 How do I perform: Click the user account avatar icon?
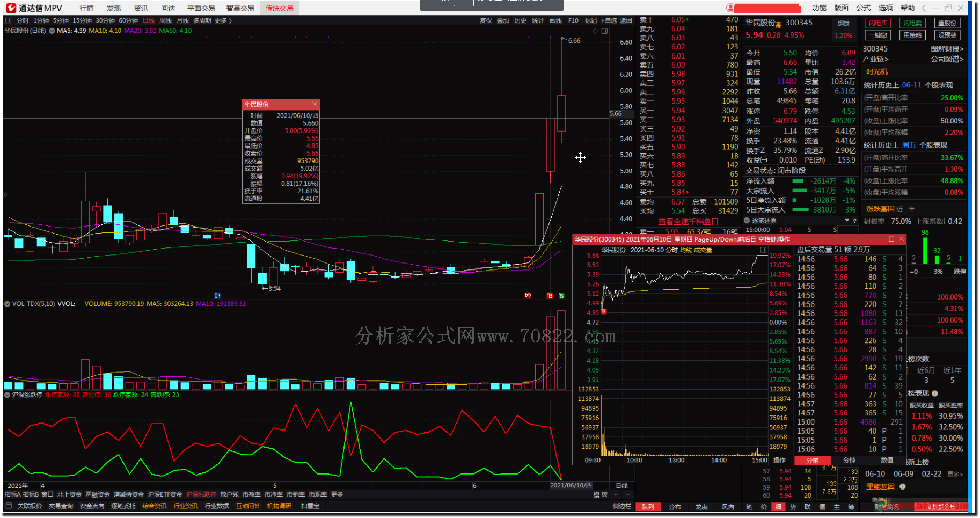730,8
